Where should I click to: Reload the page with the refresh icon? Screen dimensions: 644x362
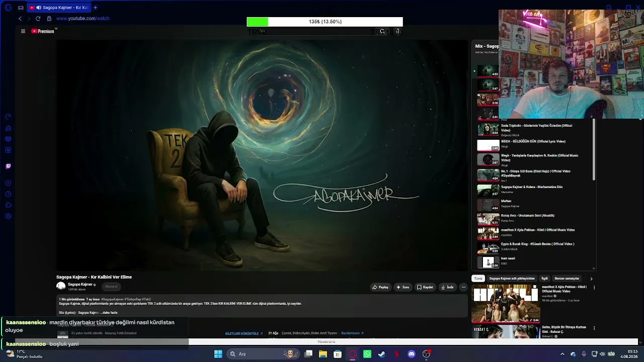coord(38,19)
